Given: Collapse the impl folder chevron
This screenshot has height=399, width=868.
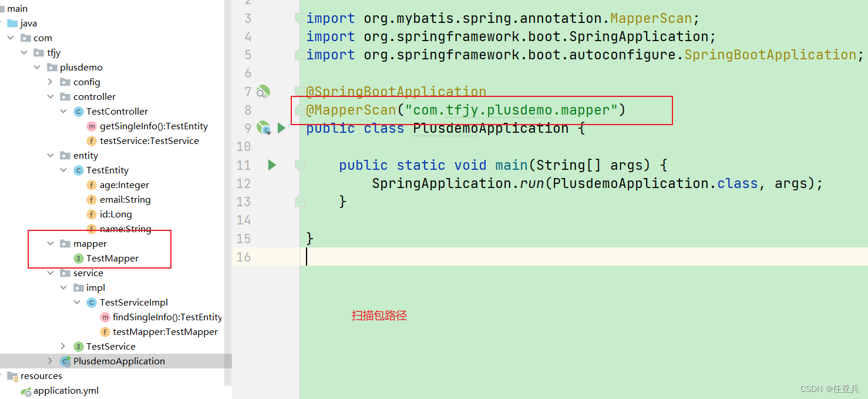Looking at the screenshot, I should 65,288.
